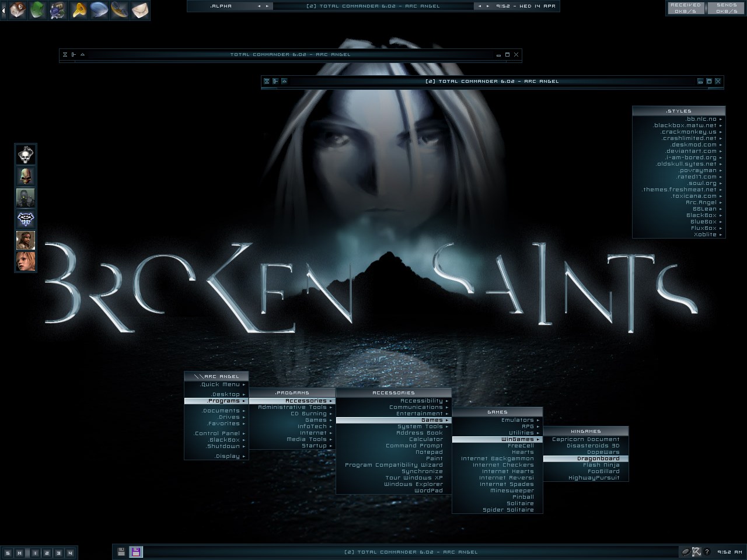
Task: Launch the glowing eye emblem game icon
Action: point(26,219)
